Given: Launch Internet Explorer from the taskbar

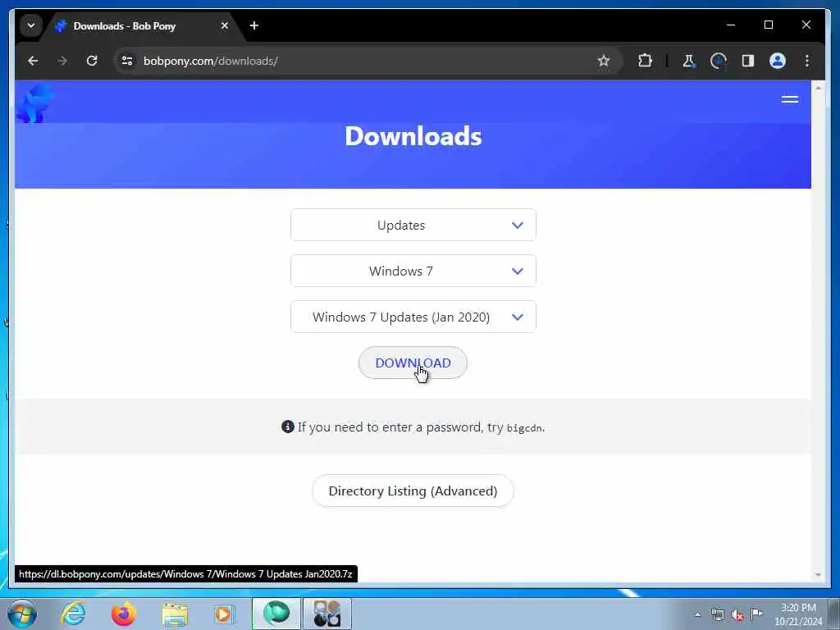Looking at the screenshot, I should point(73,614).
